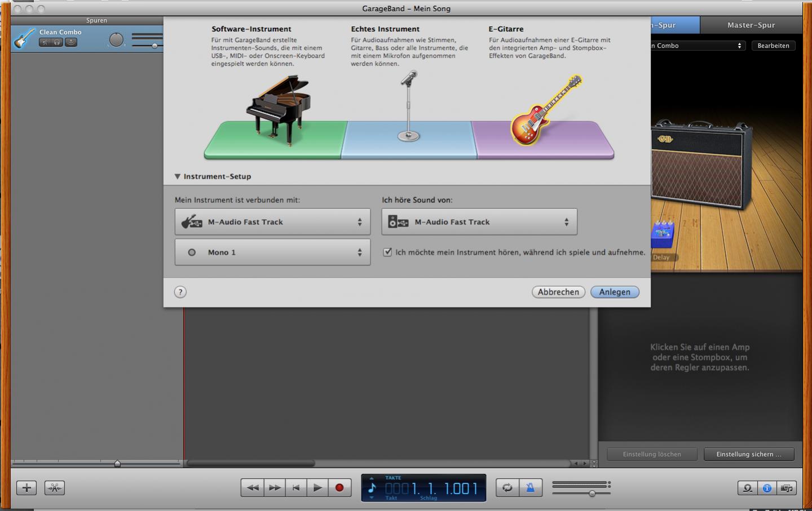
Task: Open the Combo preset dropdown in track info
Action: [x=698, y=46]
